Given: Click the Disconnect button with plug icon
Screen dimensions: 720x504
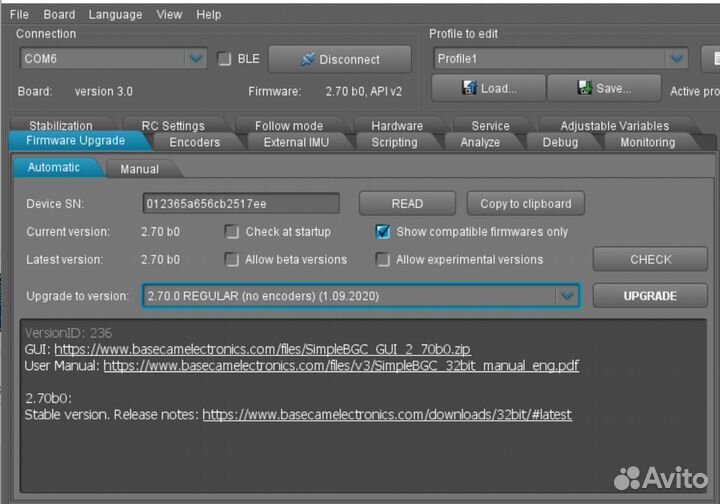Looking at the screenshot, I should 339,59.
